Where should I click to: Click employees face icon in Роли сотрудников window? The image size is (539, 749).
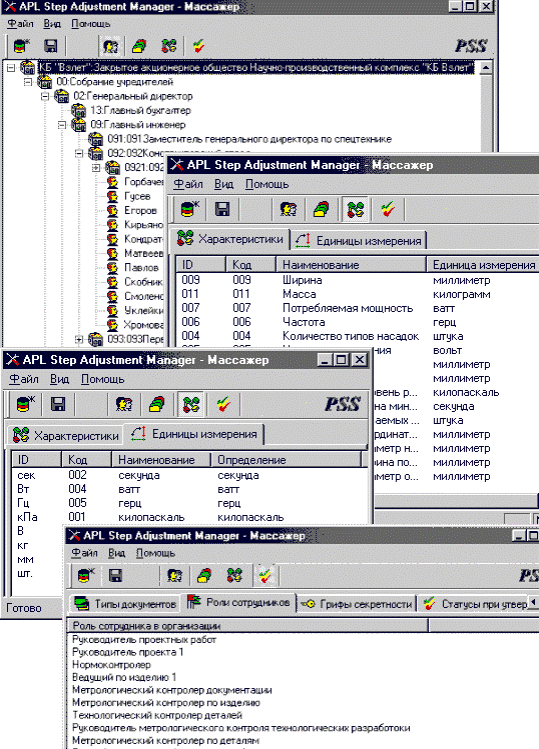pos(174,575)
